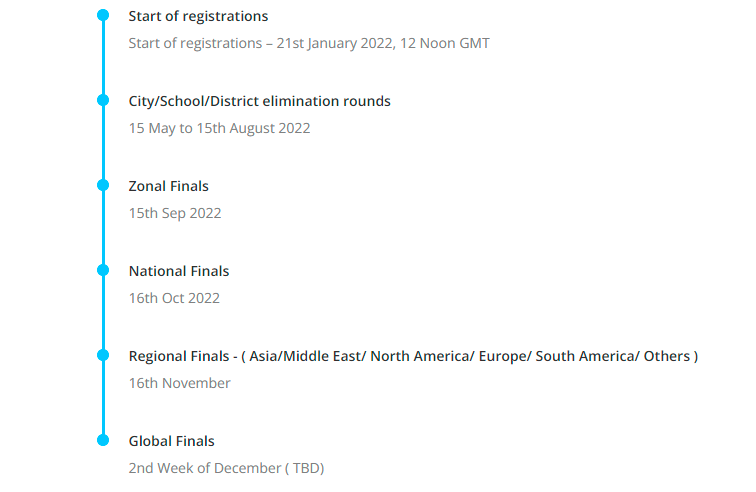Click the Zonal Finals timeline dot
Screen dimensions: 756x492
pos(103,186)
